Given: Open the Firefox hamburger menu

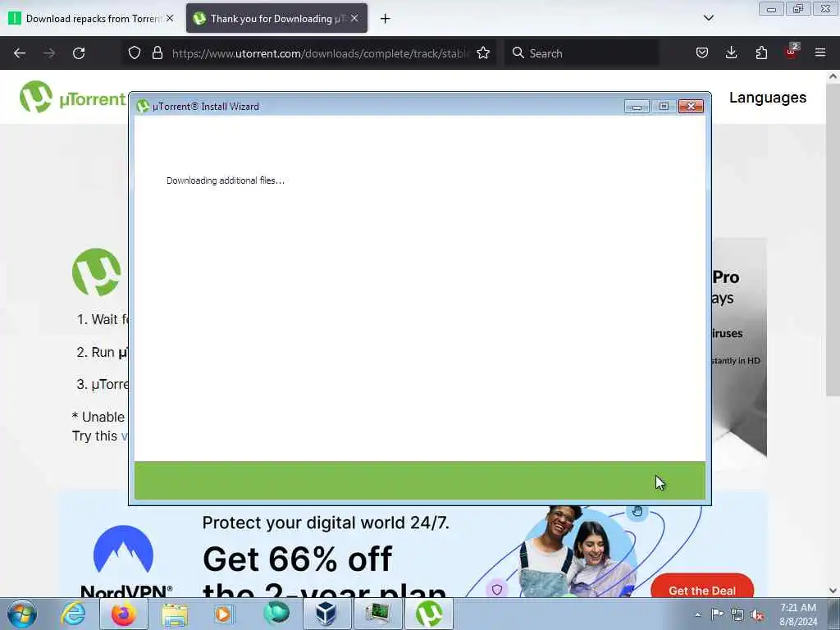Looking at the screenshot, I should coord(820,53).
